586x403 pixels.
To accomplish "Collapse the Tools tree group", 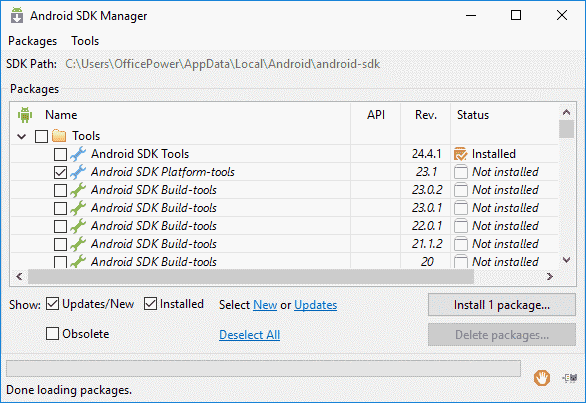I will tap(22, 136).
